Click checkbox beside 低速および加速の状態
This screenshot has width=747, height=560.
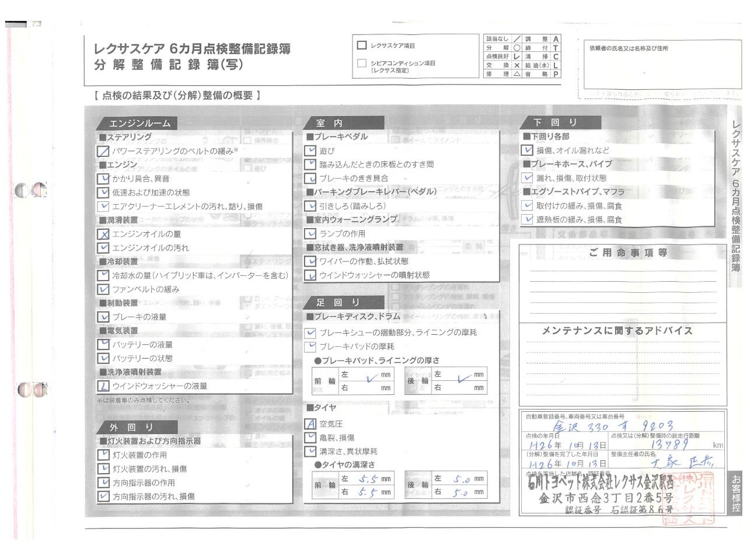pos(103,192)
